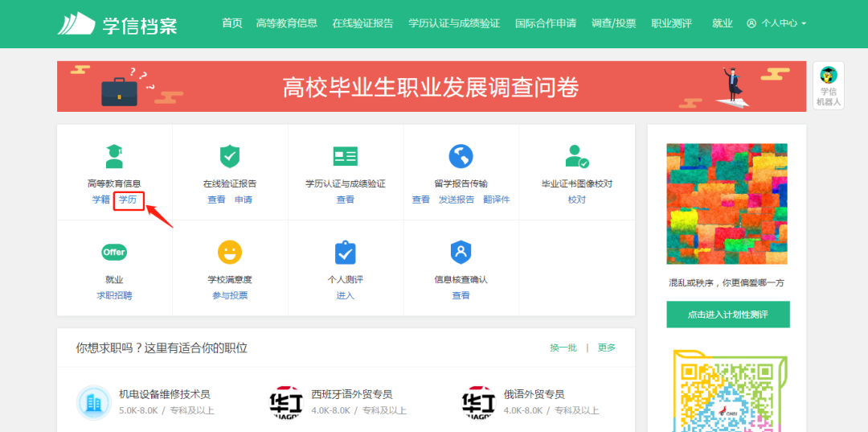This screenshot has height=432, width=868.
Task: Click 查看 under 留学报告传输
Action: click(420, 200)
